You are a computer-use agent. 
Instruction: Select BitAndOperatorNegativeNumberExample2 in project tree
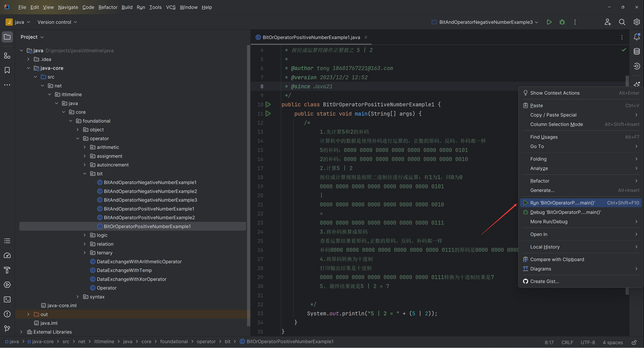point(150,191)
